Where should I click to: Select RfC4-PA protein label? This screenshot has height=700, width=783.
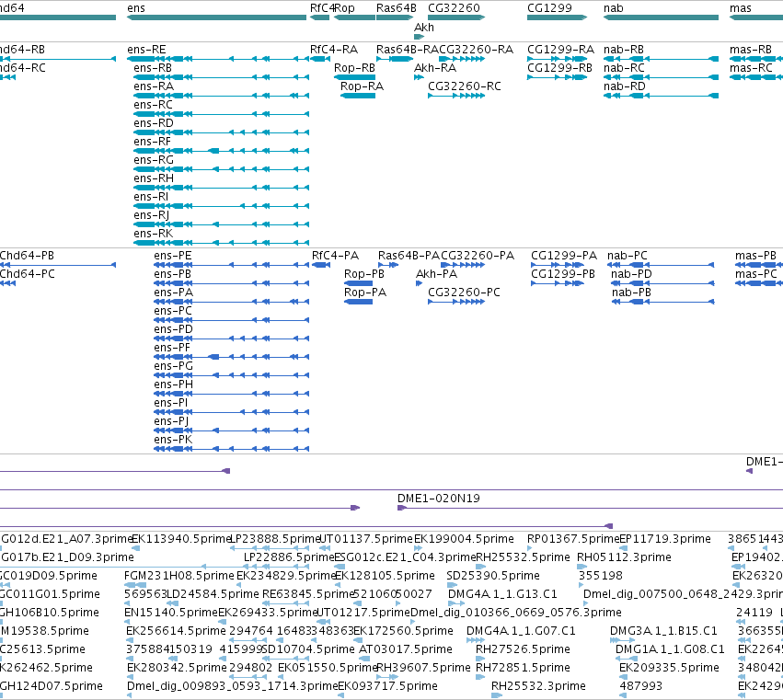click(x=335, y=256)
